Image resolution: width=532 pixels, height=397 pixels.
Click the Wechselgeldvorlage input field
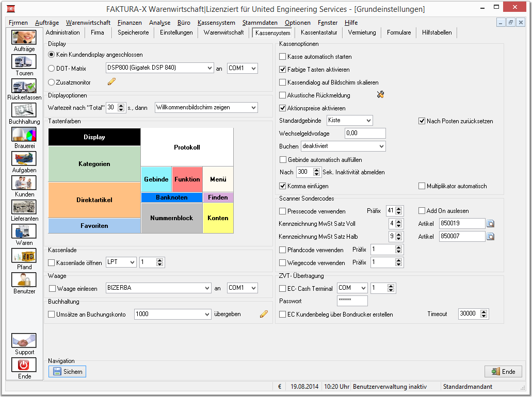365,134
